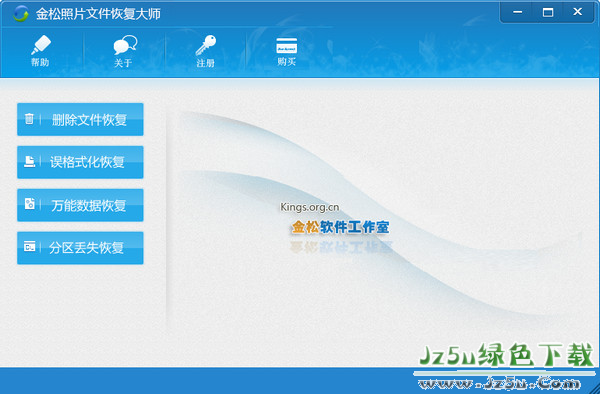Launch 分区丢失恢复 partition recovery
Image resolution: width=600 pixels, height=396 pixels.
80,248
